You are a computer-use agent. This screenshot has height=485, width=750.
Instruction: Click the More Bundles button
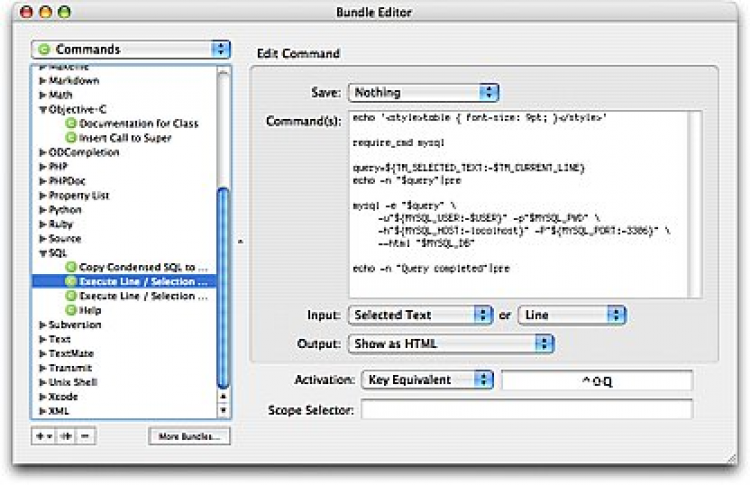pyautogui.click(x=190, y=436)
